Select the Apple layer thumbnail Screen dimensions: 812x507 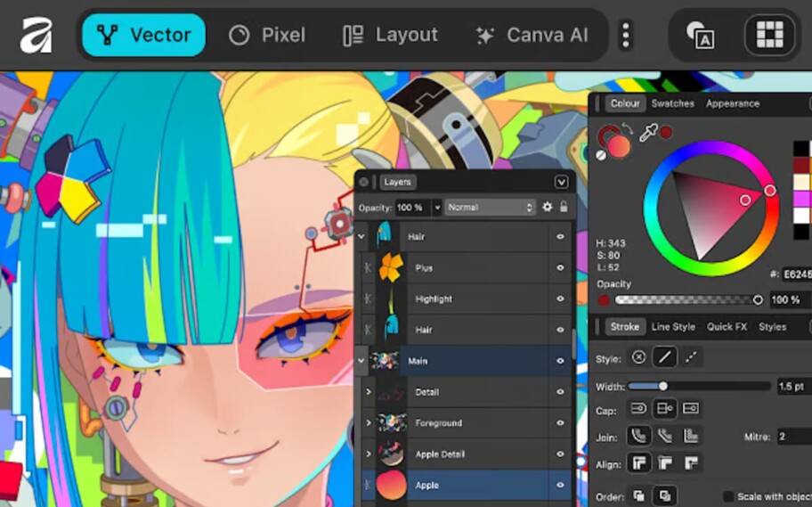(x=391, y=486)
